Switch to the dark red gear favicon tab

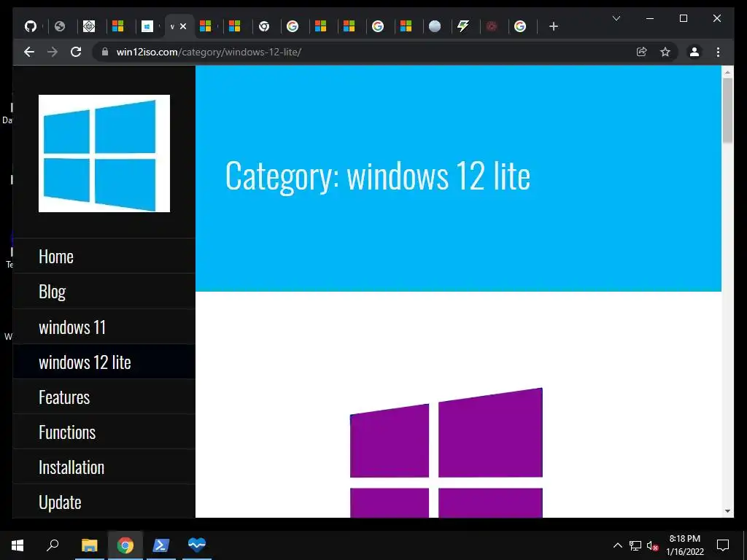[x=492, y=26]
